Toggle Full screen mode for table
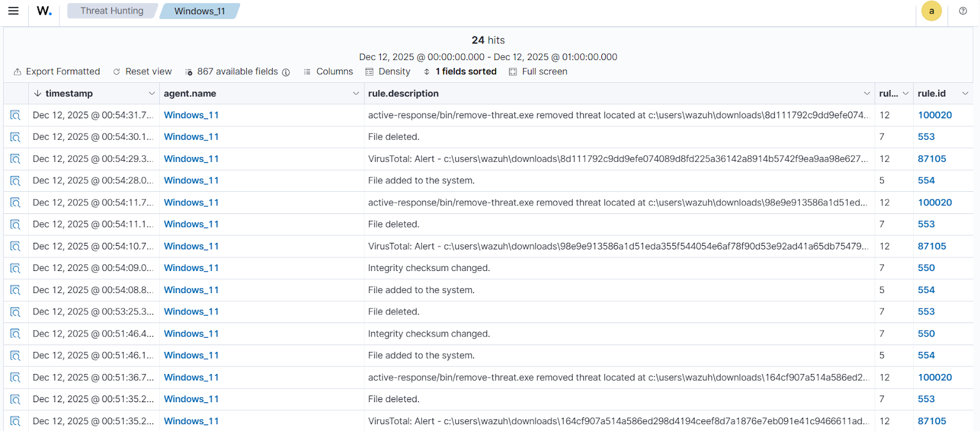The height and width of the screenshot is (431, 980). coord(538,72)
